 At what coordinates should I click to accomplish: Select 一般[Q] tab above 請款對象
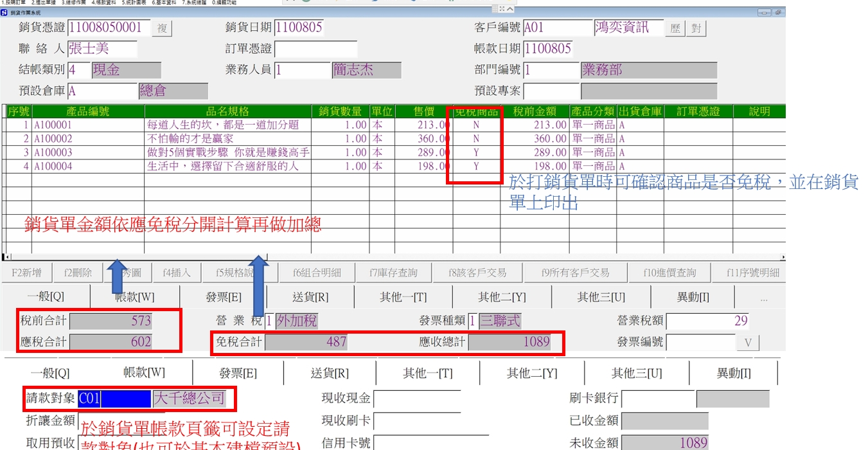[x=49, y=373]
